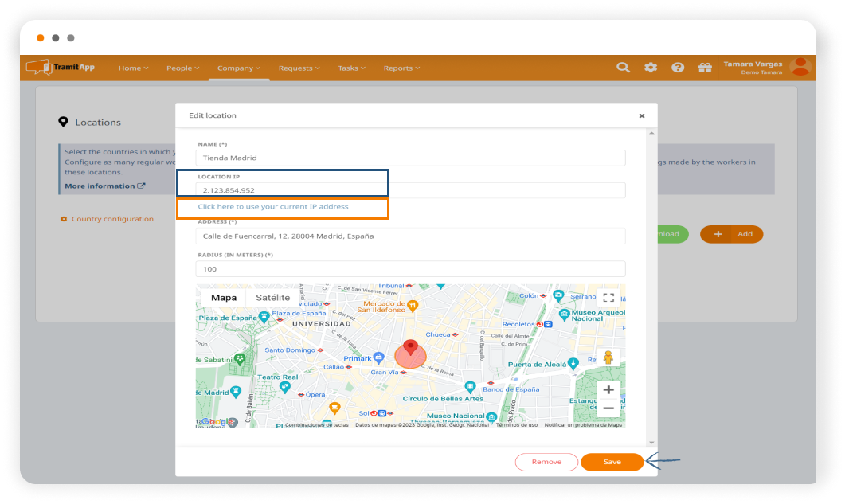
Task: Click the Save button
Action: tap(612, 462)
